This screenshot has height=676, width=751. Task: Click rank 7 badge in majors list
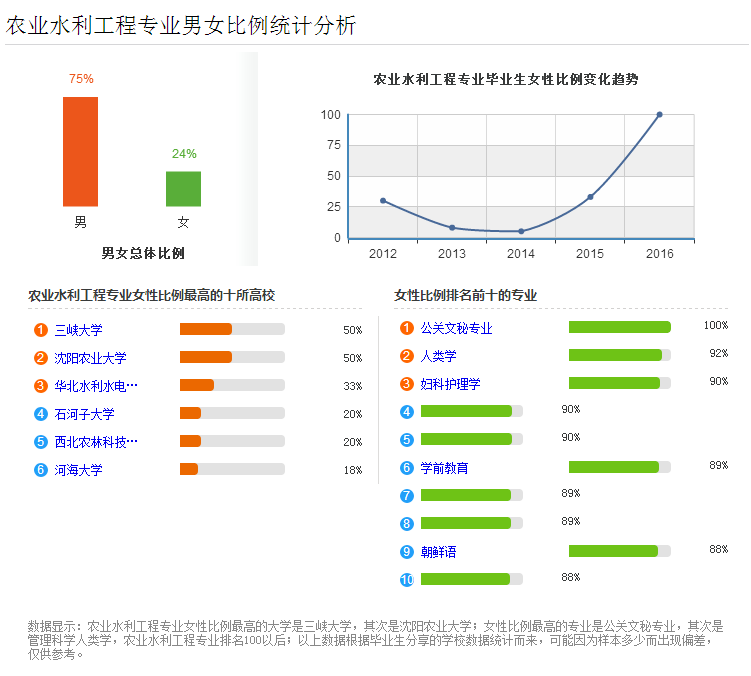pyautogui.click(x=407, y=495)
